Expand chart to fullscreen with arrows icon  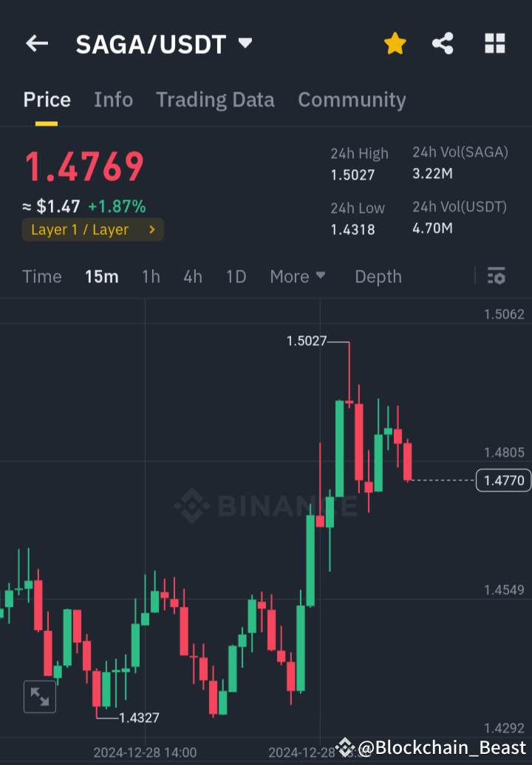(39, 696)
